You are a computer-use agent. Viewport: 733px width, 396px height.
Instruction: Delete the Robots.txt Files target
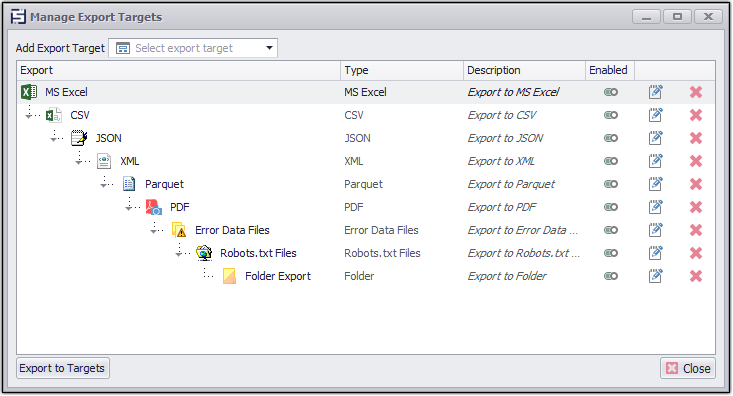[696, 253]
